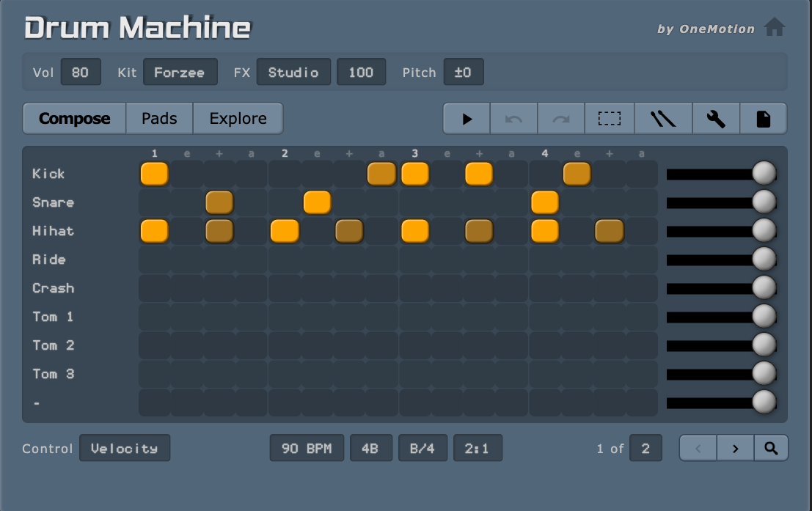Switch to the Pads tab
This screenshot has height=511, width=812.
click(x=158, y=118)
